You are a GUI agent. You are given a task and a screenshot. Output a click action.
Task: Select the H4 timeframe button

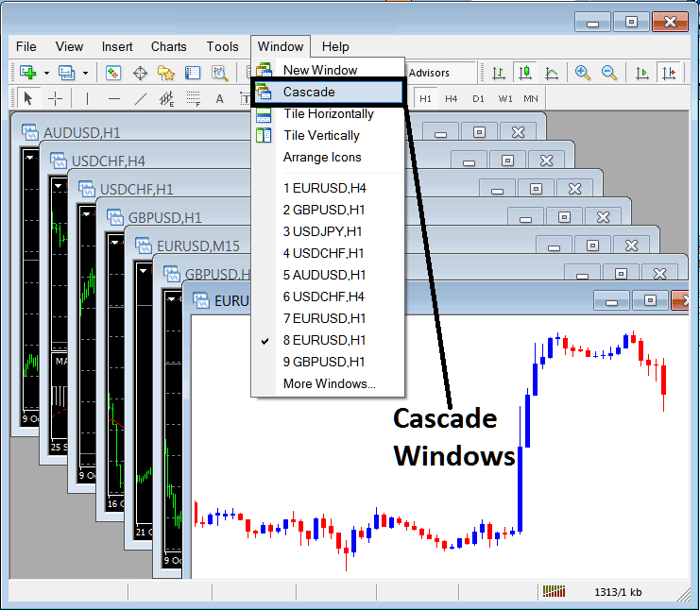(x=452, y=98)
